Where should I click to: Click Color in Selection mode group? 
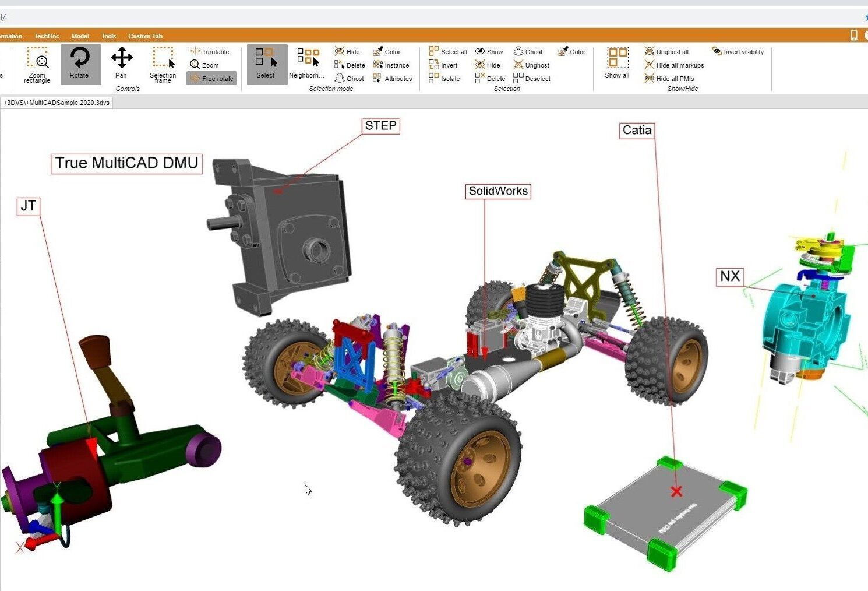click(387, 52)
